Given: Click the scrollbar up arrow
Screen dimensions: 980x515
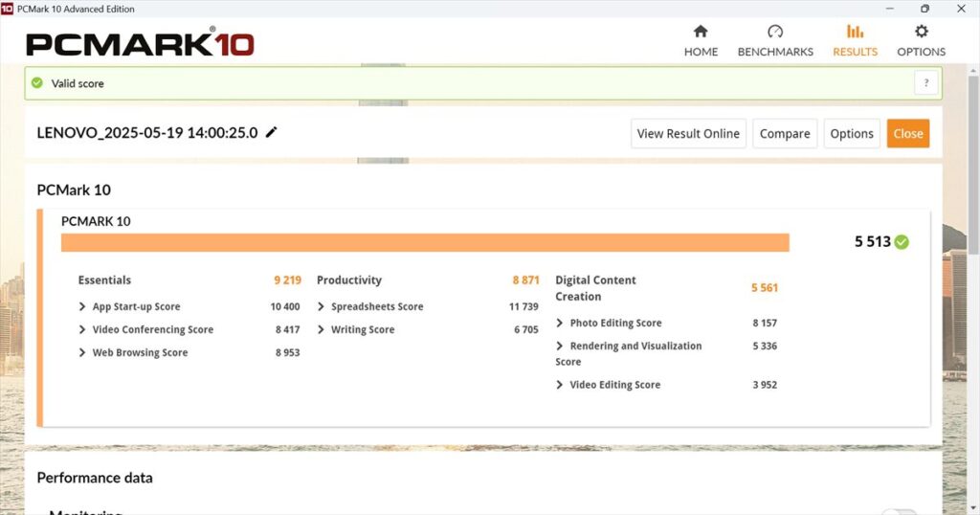Looking at the screenshot, I should coord(973,69).
